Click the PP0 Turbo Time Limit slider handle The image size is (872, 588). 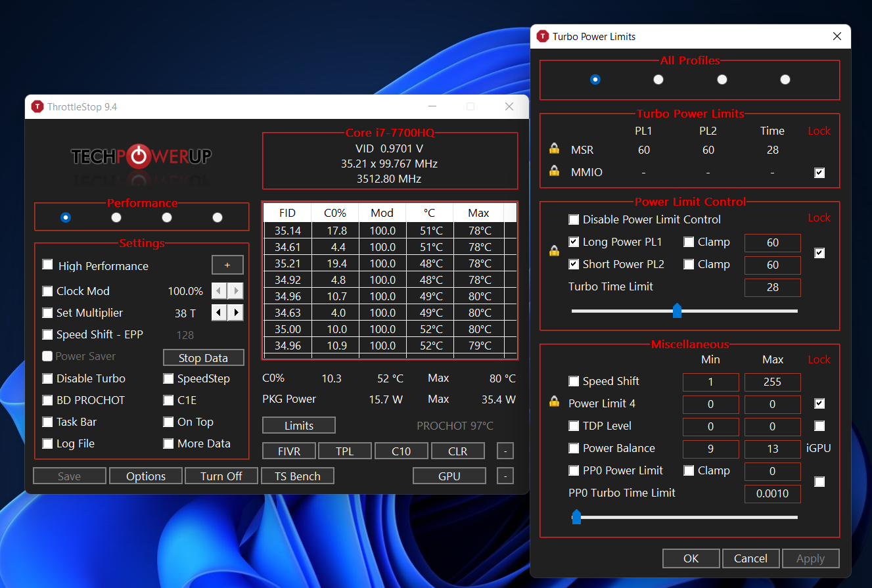pos(576,517)
